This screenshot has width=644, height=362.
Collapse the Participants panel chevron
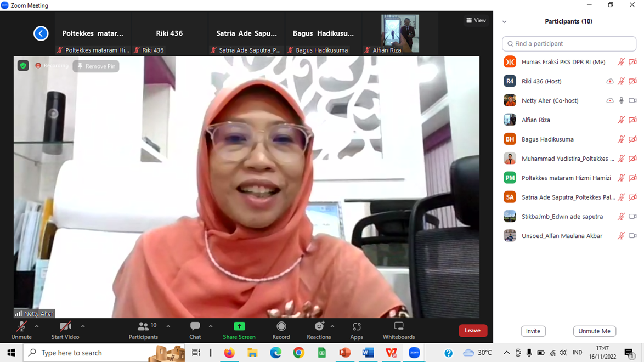(504, 22)
